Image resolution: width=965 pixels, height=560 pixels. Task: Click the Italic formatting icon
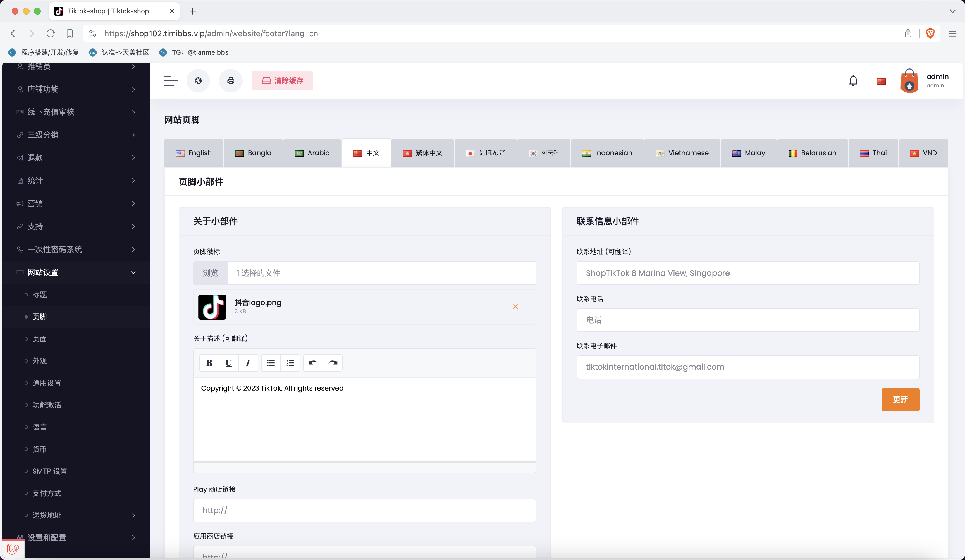click(x=248, y=363)
